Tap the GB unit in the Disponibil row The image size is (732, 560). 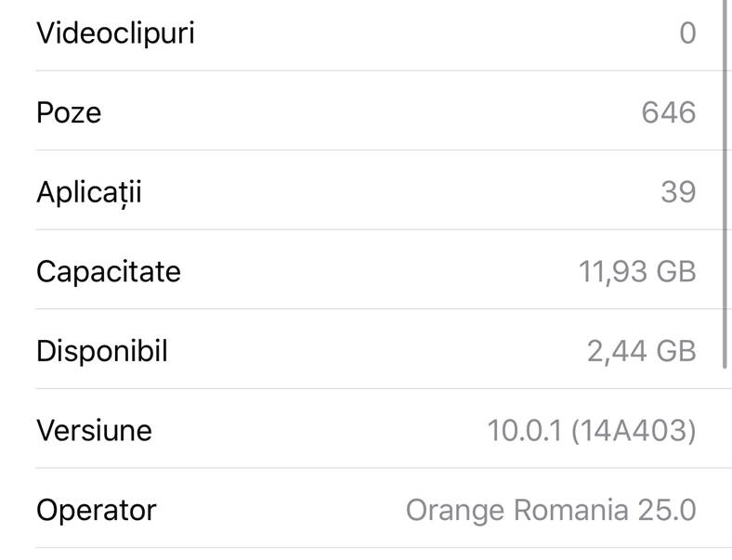(x=676, y=352)
